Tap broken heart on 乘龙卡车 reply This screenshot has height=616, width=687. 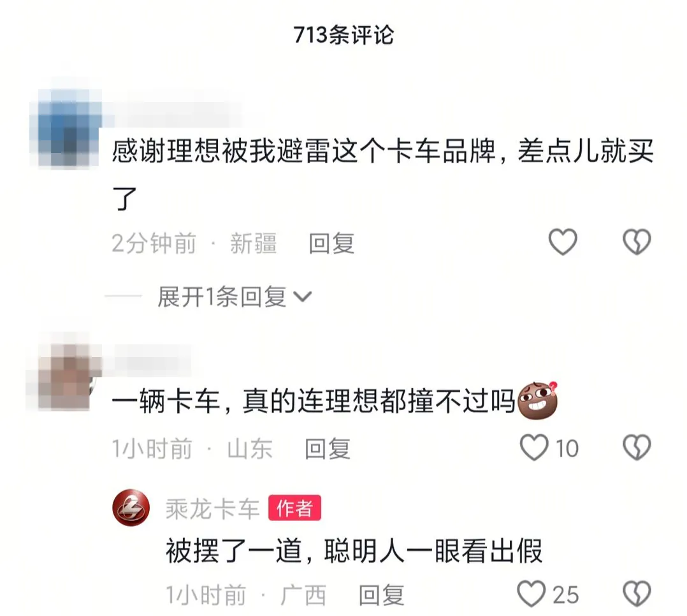[x=637, y=594]
